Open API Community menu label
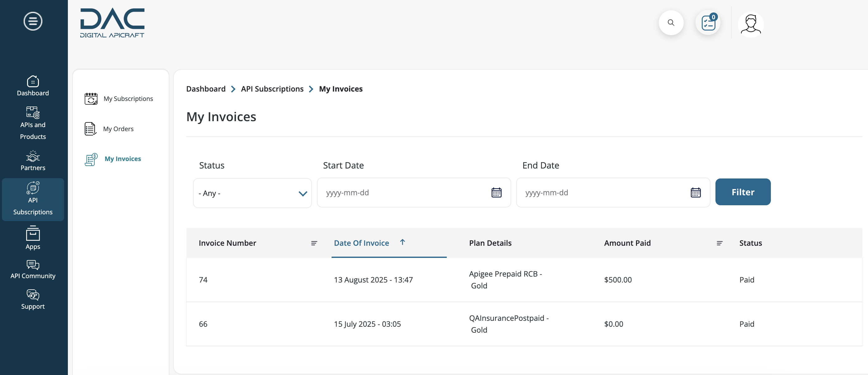 (33, 276)
